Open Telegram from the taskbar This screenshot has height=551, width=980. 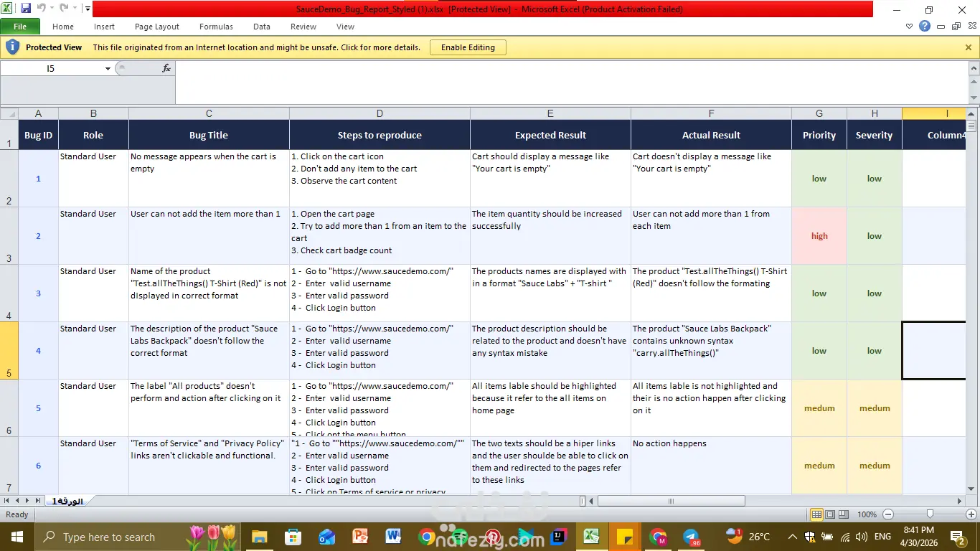(x=692, y=537)
